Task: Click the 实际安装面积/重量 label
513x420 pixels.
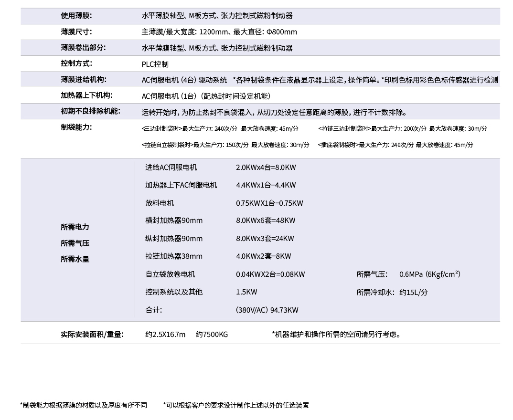Action: (x=92, y=334)
